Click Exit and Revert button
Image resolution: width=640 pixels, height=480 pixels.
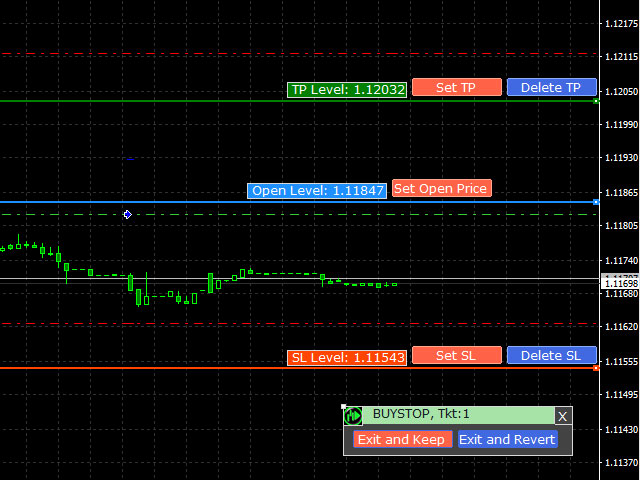click(507, 439)
